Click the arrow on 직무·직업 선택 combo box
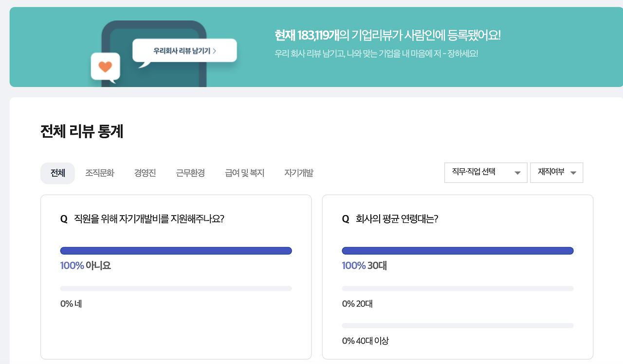This screenshot has width=623, height=364. (x=517, y=173)
